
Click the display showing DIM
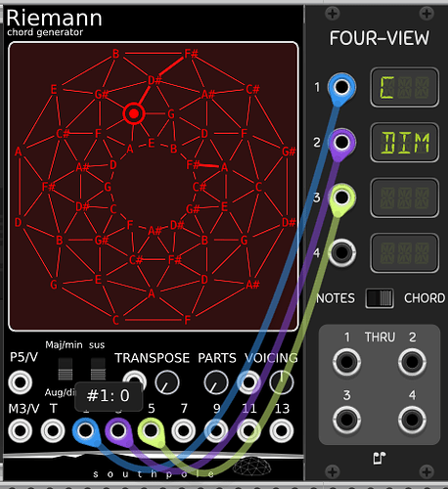404,143
